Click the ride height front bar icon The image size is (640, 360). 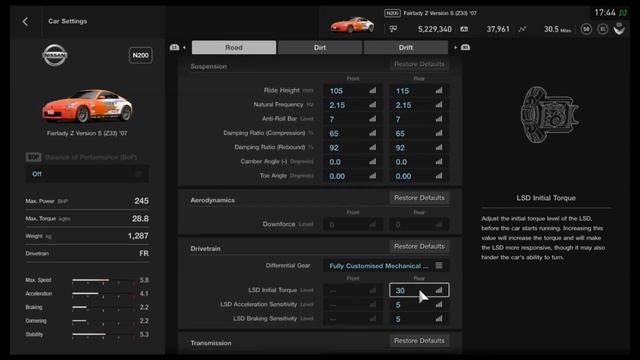[373, 90]
